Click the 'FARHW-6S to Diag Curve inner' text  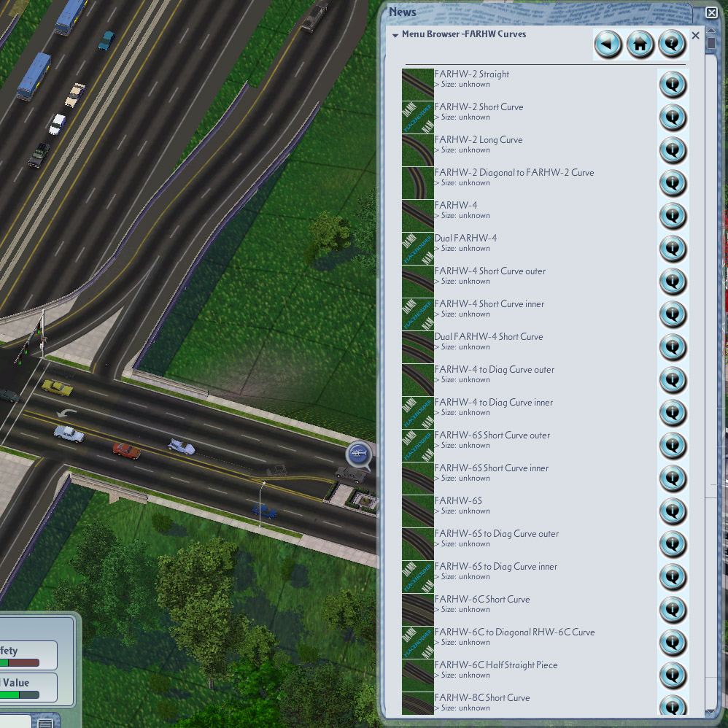point(496,567)
